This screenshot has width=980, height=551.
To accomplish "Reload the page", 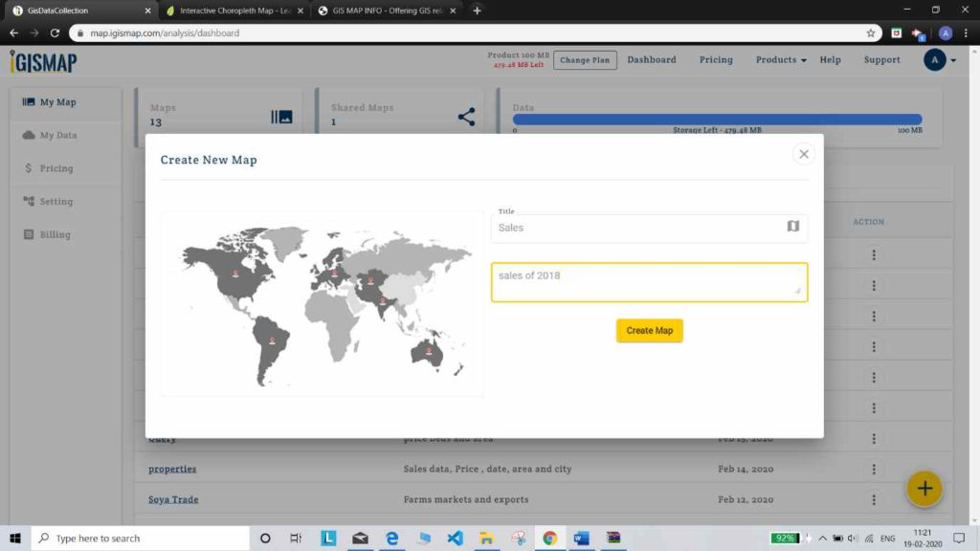I will point(55,33).
